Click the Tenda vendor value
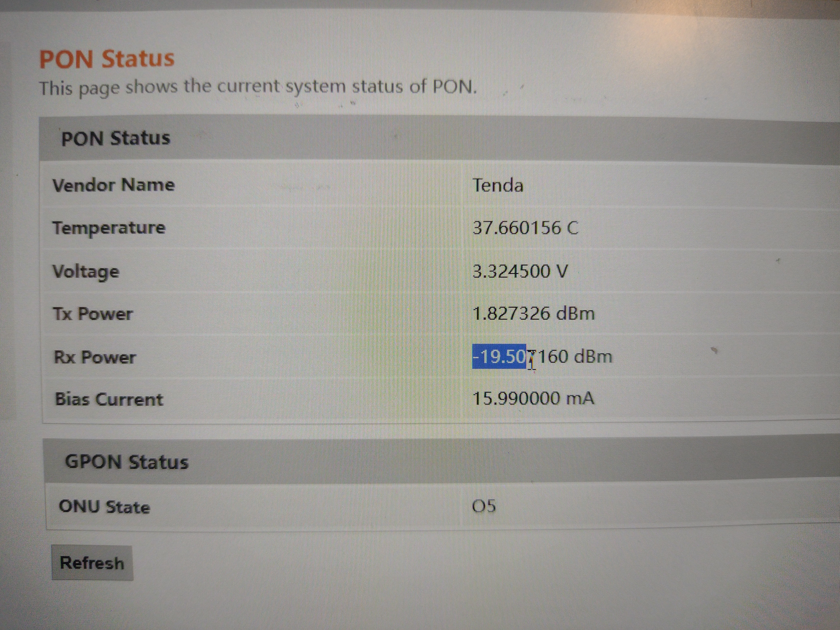Viewport: 840px width, 630px height. (x=498, y=186)
